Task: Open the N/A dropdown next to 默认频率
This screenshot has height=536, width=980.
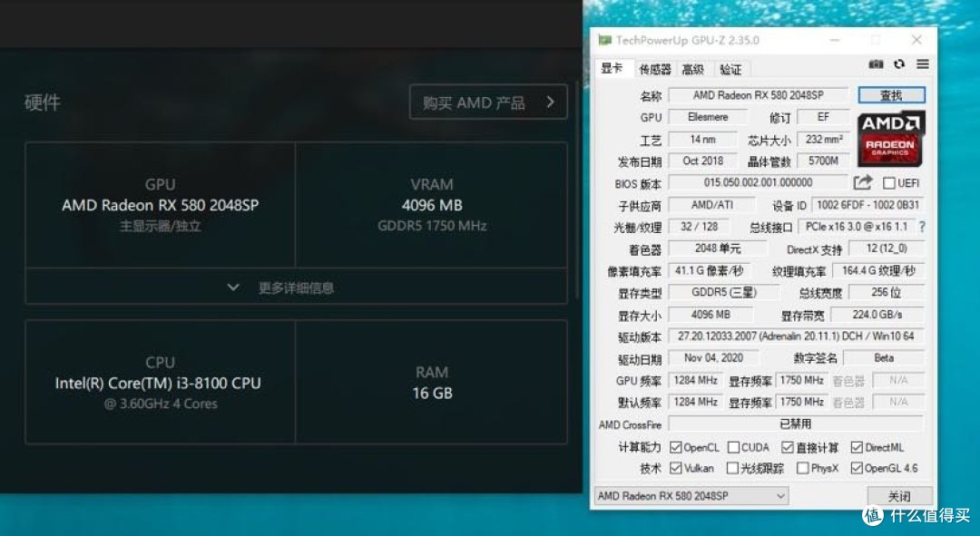Action: pyautogui.click(x=897, y=402)
